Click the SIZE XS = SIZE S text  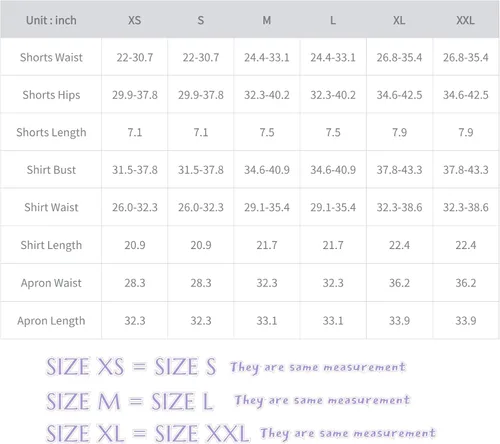[131, 367]
